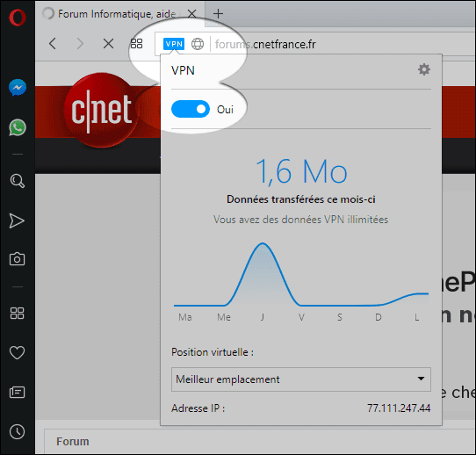The width and height of the screenshot is (476, 455).
Task: Click the Forum heading link on page
Action: (73, 441)
